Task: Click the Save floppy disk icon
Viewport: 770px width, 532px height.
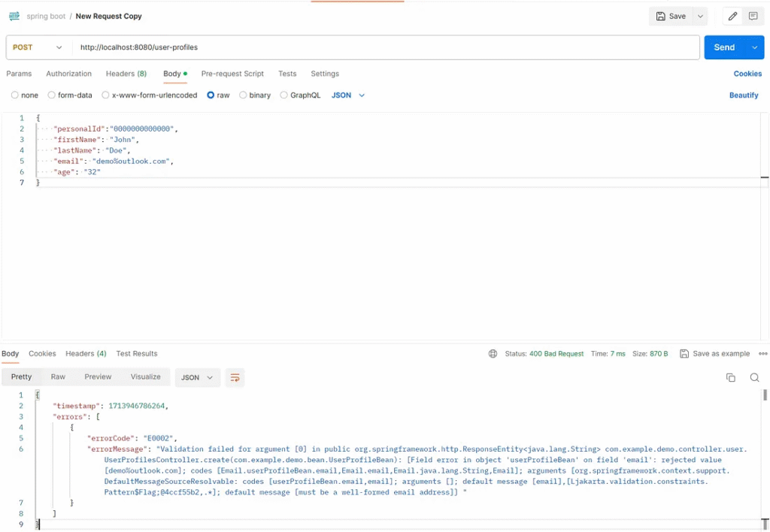Action: (660, 17)
